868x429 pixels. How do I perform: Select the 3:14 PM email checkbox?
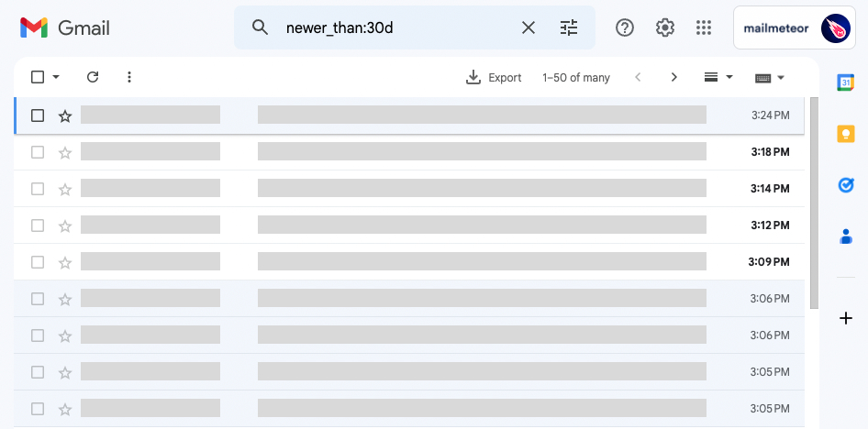[x=38, y=189]
